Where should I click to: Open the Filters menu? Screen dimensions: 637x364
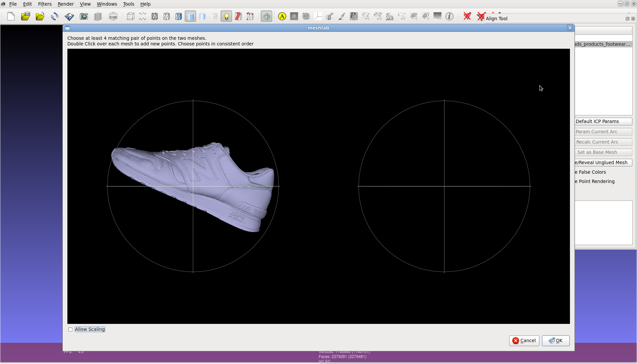pos(45,4)
